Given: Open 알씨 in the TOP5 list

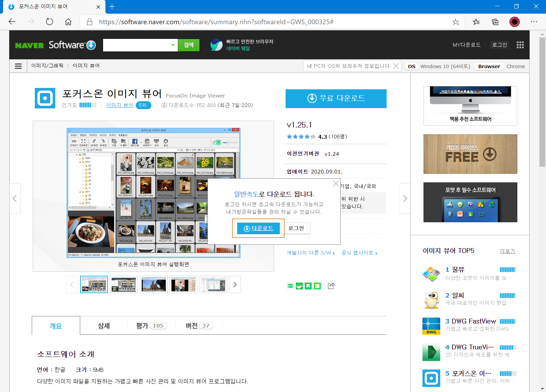Looking at the screenshot, I should click(x=458, y=296).
